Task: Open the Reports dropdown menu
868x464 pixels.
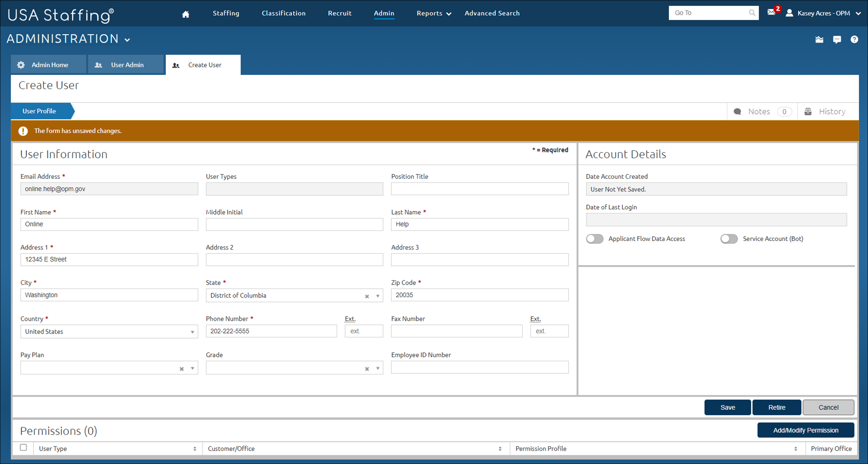Action: 433,13
